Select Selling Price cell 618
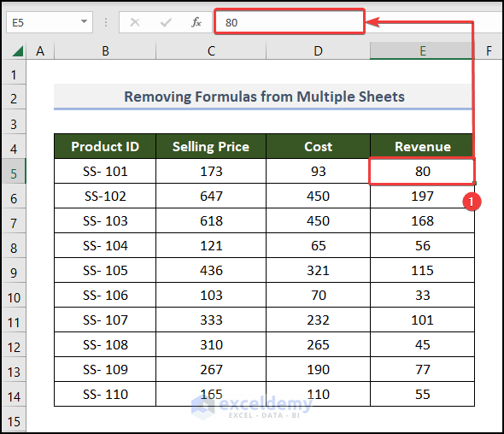Image resolution: width=504 pixels, height=434 pixels. (211, 220)
